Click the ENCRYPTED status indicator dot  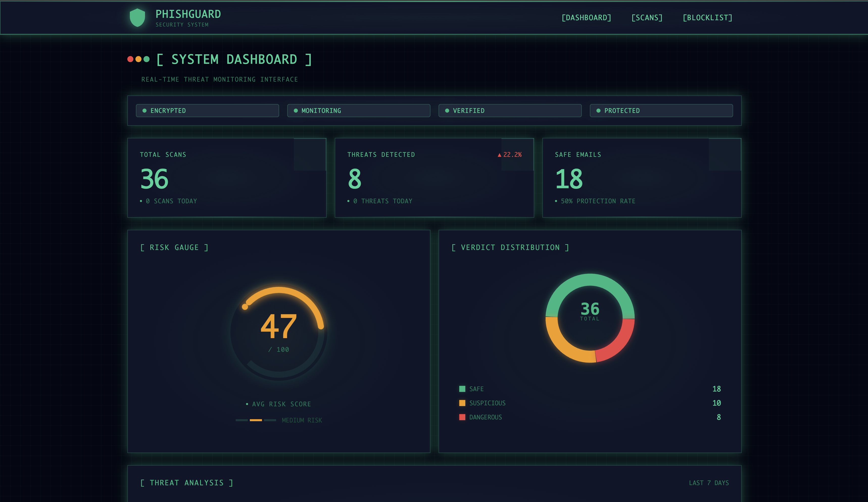click(145, 111)
